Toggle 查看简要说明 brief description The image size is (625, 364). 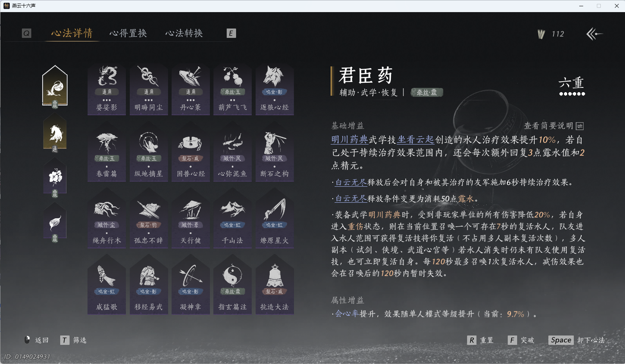tap(554, 126)
